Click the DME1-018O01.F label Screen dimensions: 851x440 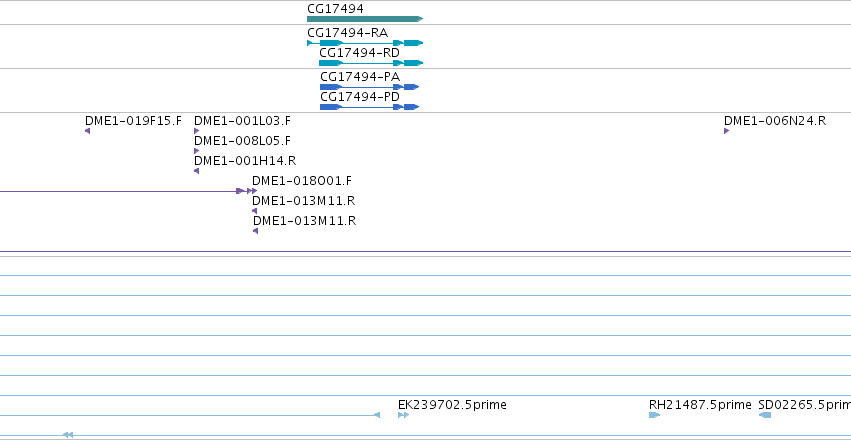[302, 181]
